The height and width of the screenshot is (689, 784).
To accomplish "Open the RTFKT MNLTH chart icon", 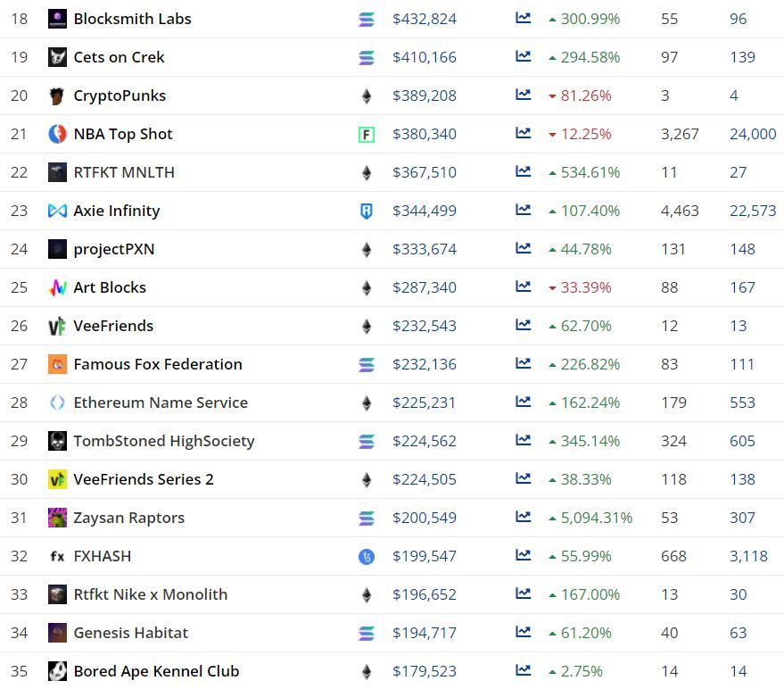I will tap(523, 171).
